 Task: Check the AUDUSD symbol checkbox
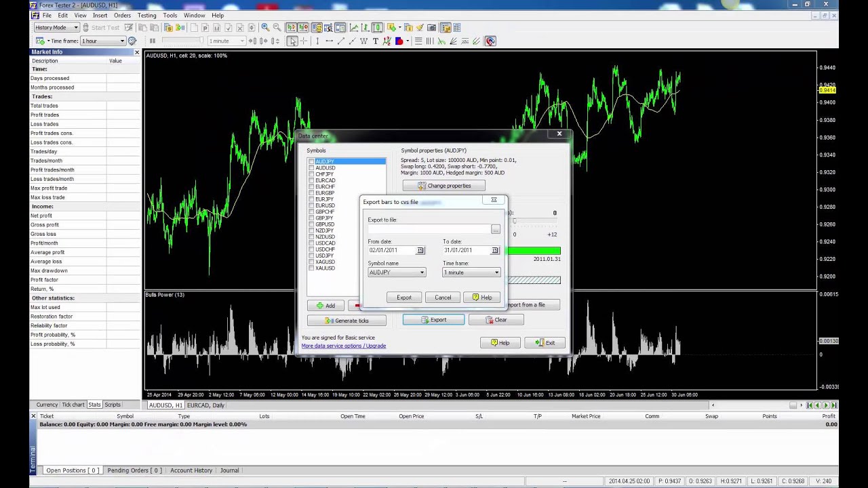click(x=311, y=168)
